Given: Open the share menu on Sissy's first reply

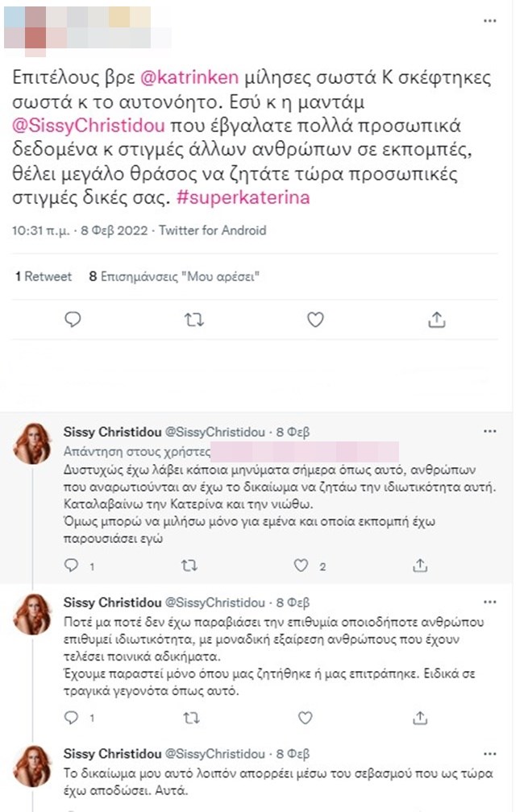Looking at the screenshot, I should click(419, 566).
